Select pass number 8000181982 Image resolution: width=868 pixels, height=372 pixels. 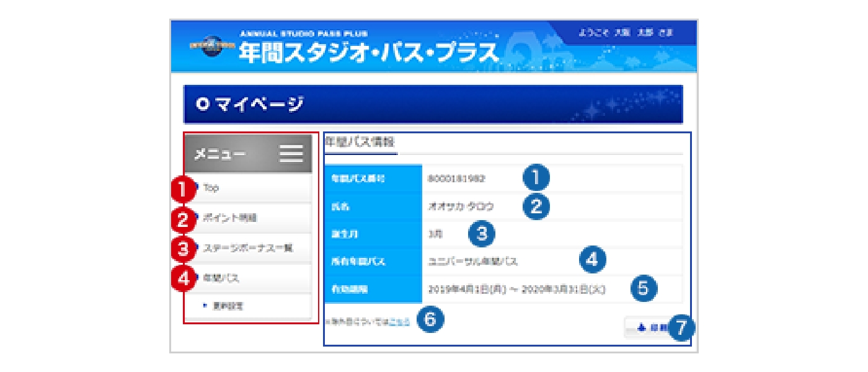coord(456,179)
